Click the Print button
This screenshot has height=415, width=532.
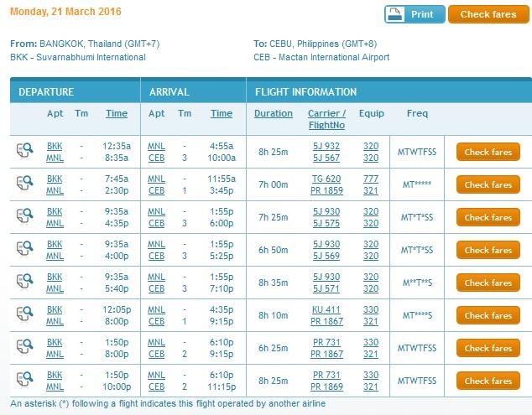pos(415,14)
